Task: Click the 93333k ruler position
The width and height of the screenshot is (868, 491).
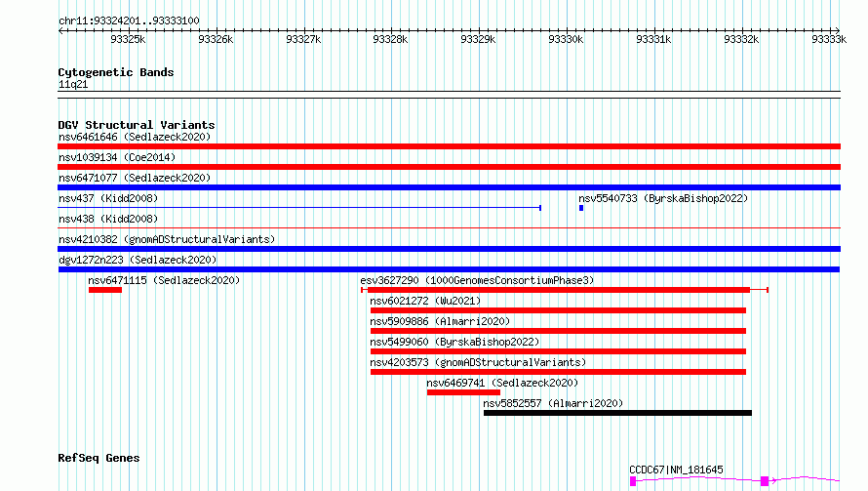Action: pos(829,39)
